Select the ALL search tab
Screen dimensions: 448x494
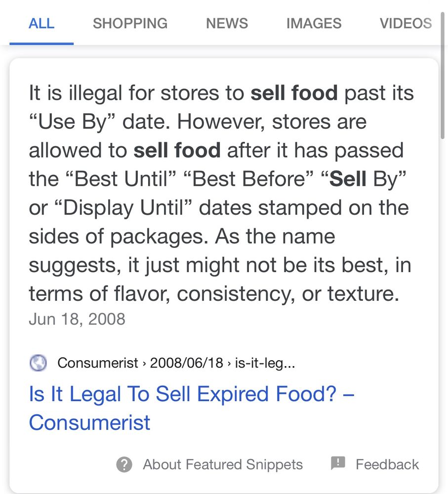41,23
